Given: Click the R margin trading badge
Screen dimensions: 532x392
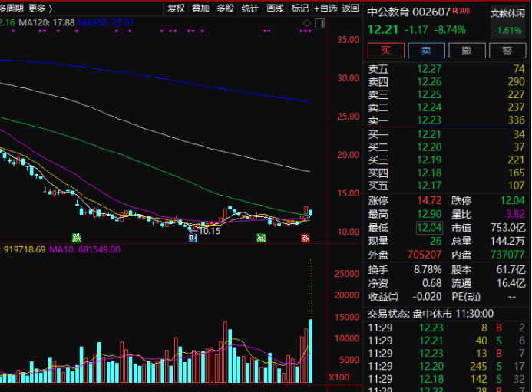Looking at the screenshot, I should click(455, 12).
